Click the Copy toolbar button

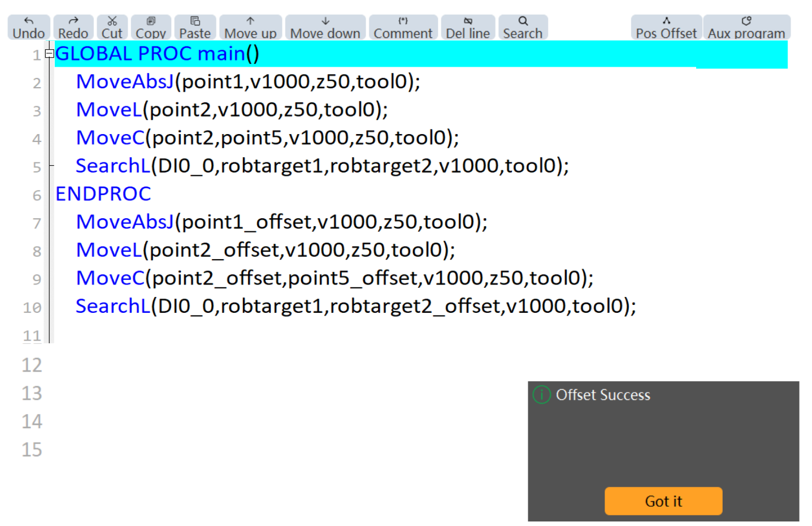[x=151, y=27]
